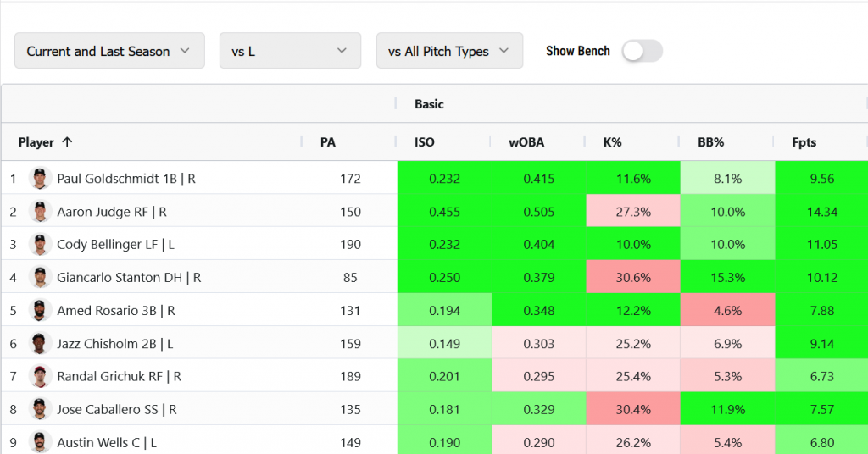The height and width of the screenshot is (454, 868).
Task: Click Cody Bellinger's player headshot icon
Action: tap(40, 245)
